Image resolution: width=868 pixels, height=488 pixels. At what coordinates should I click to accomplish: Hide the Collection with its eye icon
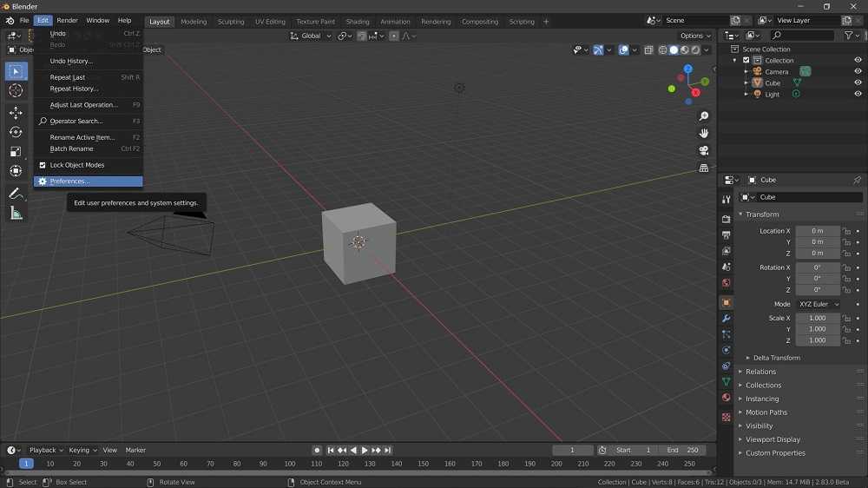pyautogui.click(x=858, y=61)
